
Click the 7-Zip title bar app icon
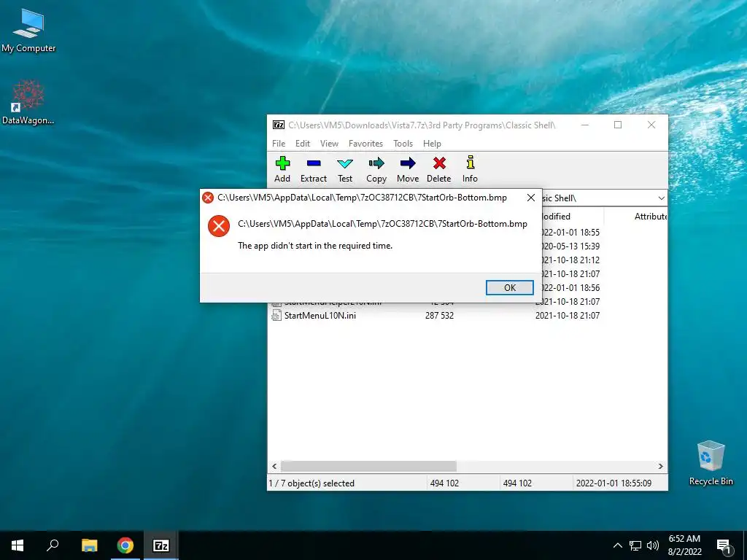[x=278, y=125]
